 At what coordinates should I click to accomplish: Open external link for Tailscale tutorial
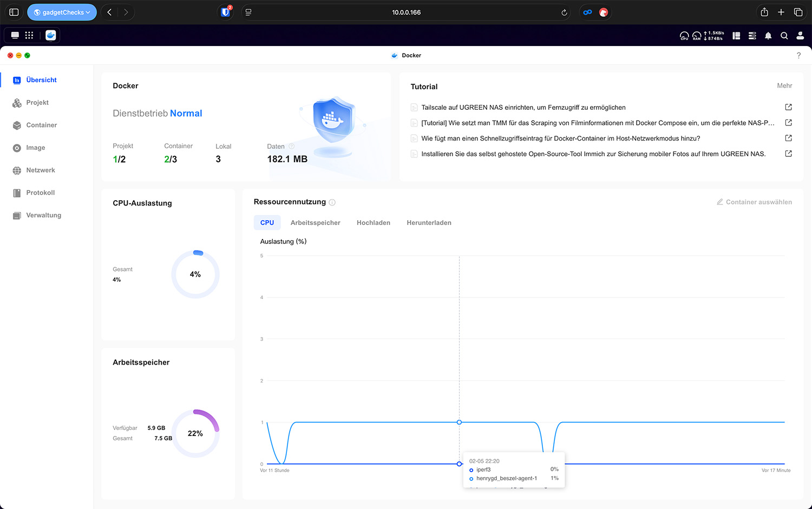click(788, 107)
